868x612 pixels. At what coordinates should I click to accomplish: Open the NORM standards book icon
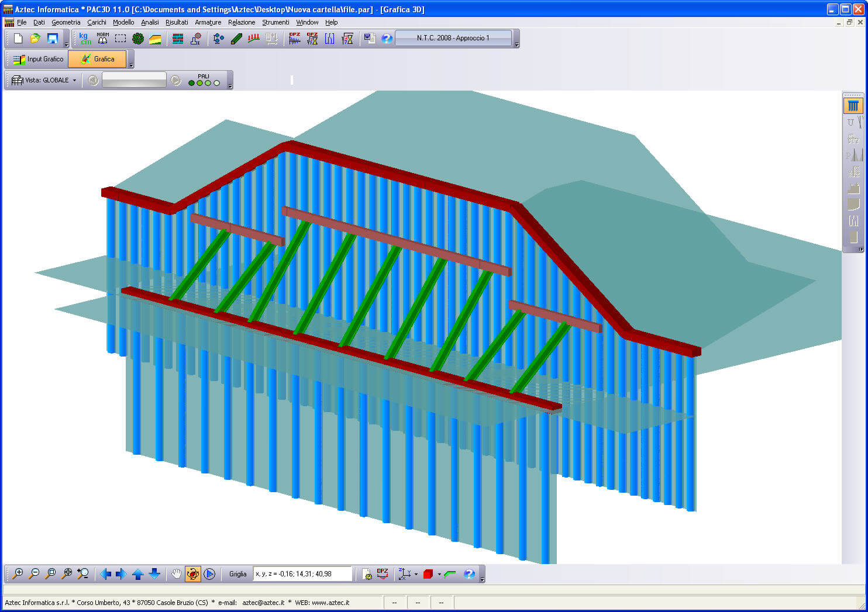coord(103,39)
